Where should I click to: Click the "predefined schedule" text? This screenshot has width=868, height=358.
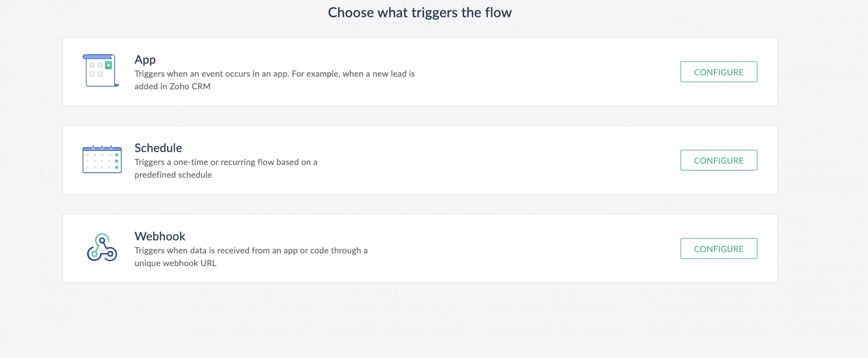coord(173,175)
